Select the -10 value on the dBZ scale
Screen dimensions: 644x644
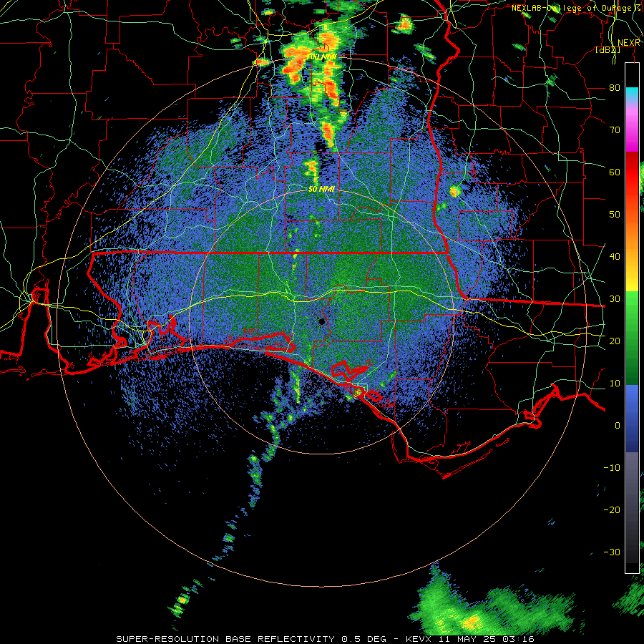(x=612, y=468)
